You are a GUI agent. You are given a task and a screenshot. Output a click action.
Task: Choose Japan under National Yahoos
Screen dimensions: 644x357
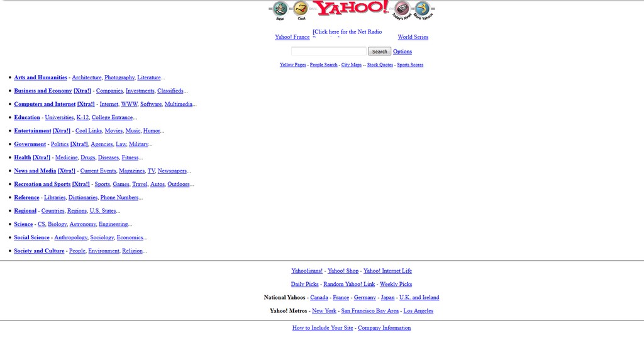coord(387,298)
